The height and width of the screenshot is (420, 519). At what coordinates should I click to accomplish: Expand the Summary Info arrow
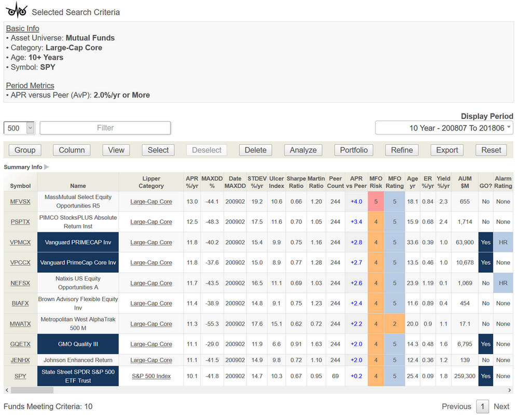pyautogui.click(x=47, y=167)
